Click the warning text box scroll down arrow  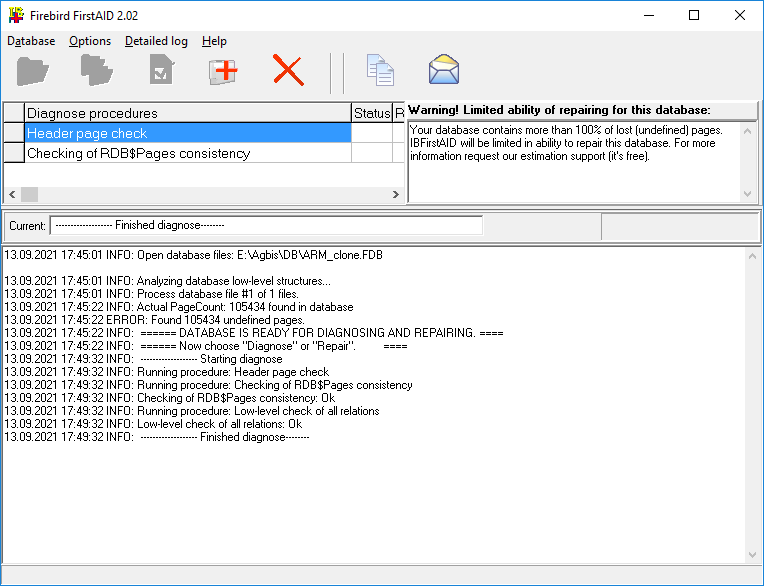(747, 194)
